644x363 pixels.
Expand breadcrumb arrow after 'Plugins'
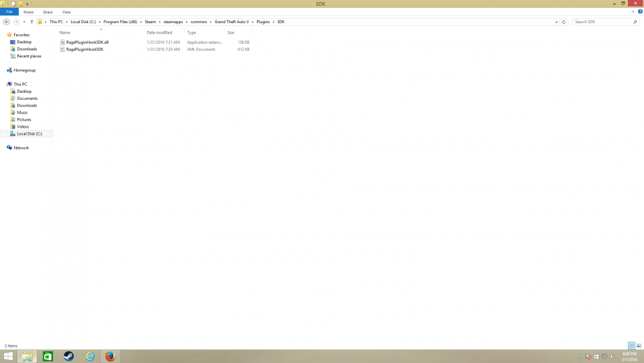(274, 22)
